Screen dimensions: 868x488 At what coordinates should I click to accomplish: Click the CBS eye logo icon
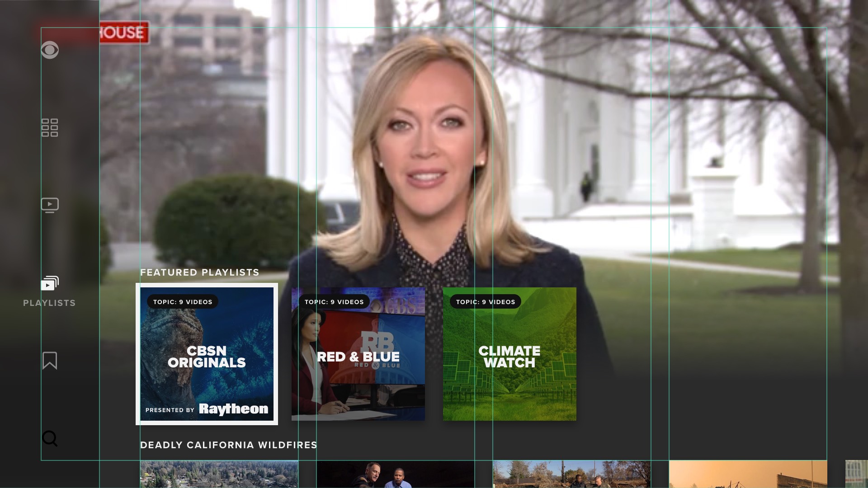[x=50, y=50]
